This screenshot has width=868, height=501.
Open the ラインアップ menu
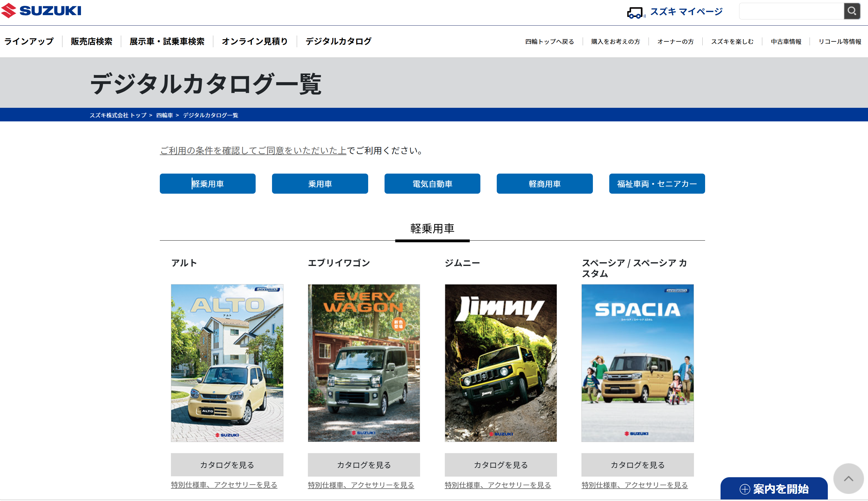tap(29, 41)
